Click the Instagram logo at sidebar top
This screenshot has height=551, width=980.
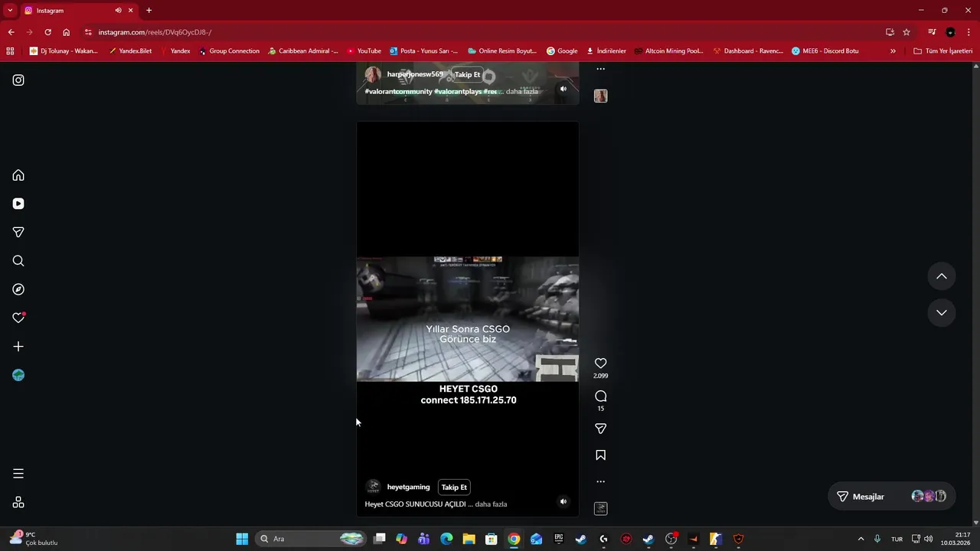tap(18, 80)
